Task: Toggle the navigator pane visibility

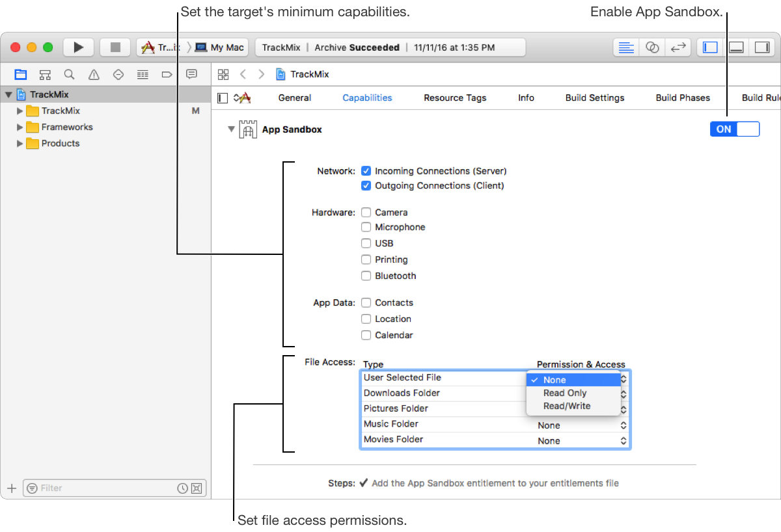Action: click(x=710, y=47)
